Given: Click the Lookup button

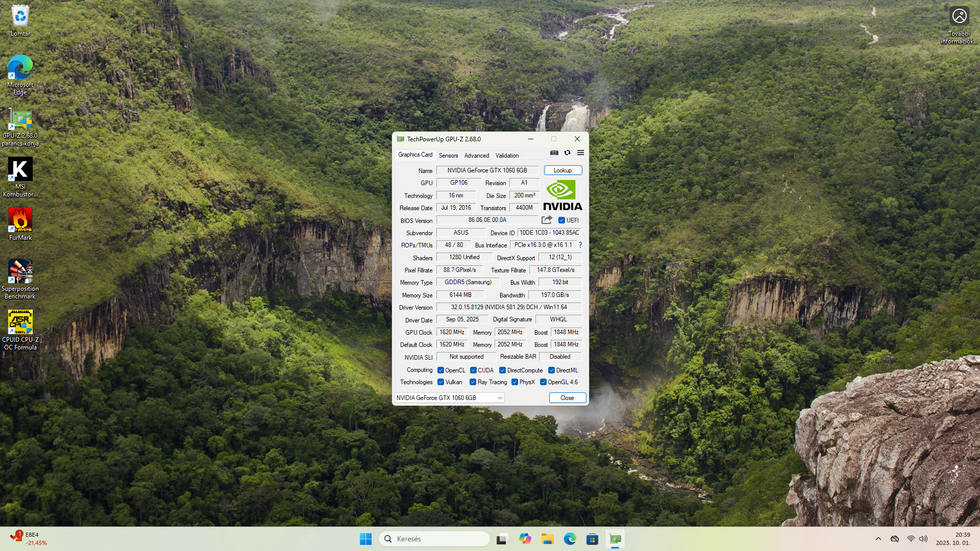Looking at the screenshot, I should click(562, 170).
